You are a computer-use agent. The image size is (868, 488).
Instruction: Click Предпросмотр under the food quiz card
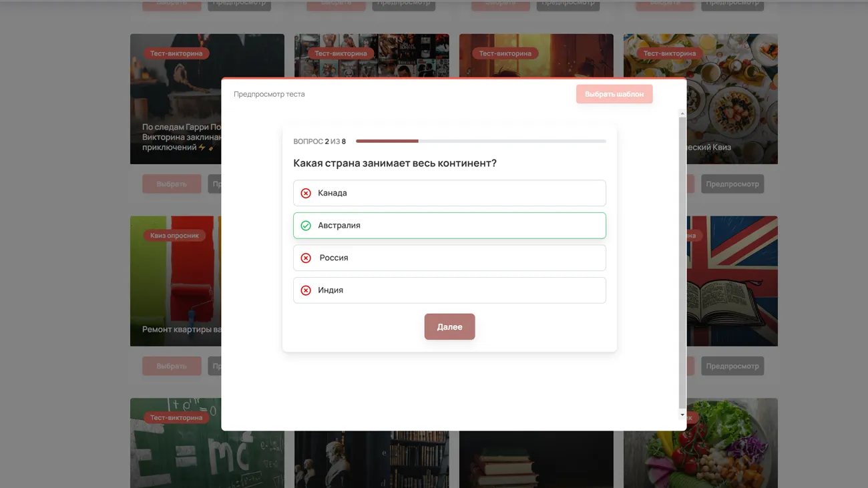point(732,184)
